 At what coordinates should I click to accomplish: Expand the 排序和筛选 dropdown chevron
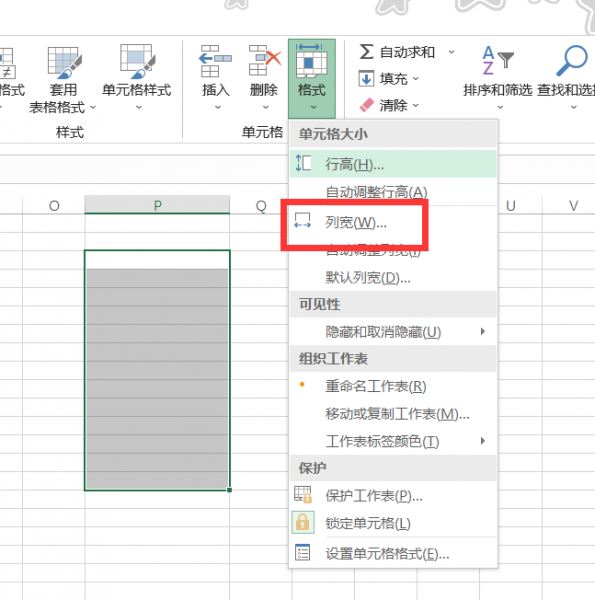pyautogui.click(x=500, y=108)
